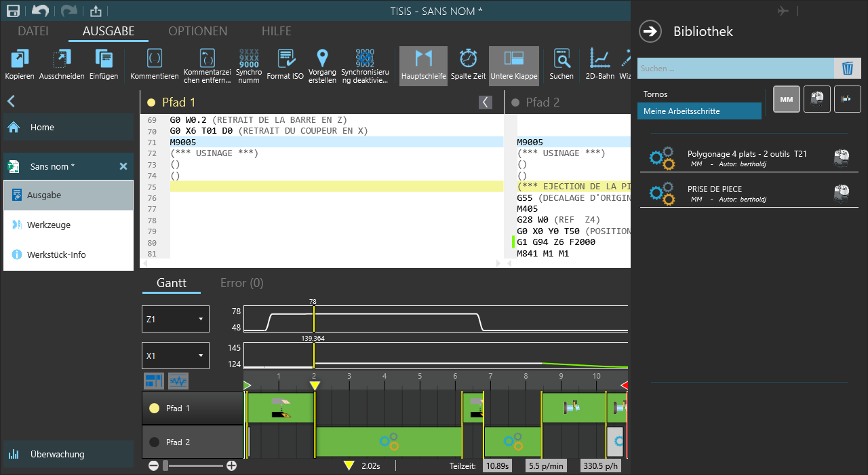The image size is (868, 475).
Task: Open the Error (0) tab
Action: tap(241, 283)
